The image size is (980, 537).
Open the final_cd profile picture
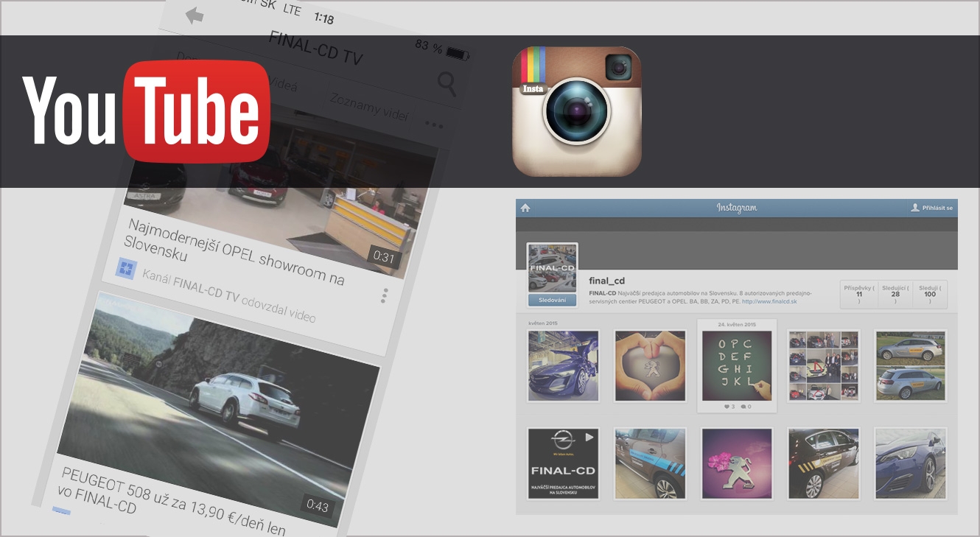tap(553, 268)
